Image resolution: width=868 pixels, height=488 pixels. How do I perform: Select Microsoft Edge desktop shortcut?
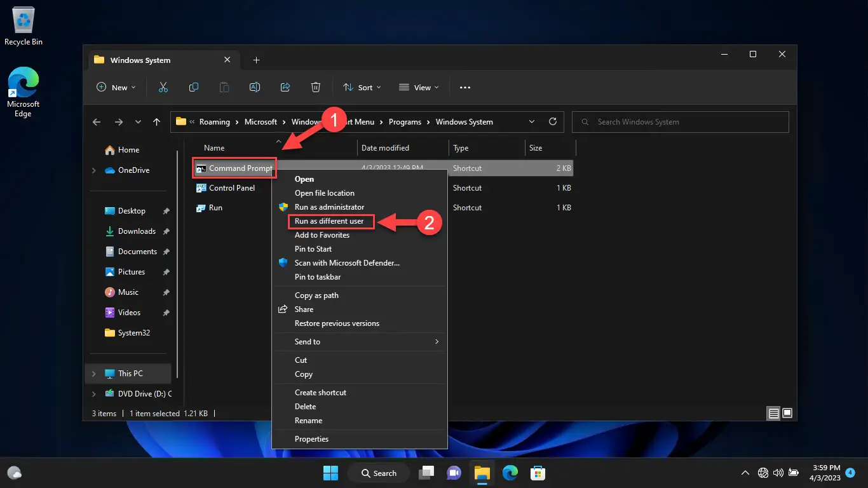(x=24, y=93)
